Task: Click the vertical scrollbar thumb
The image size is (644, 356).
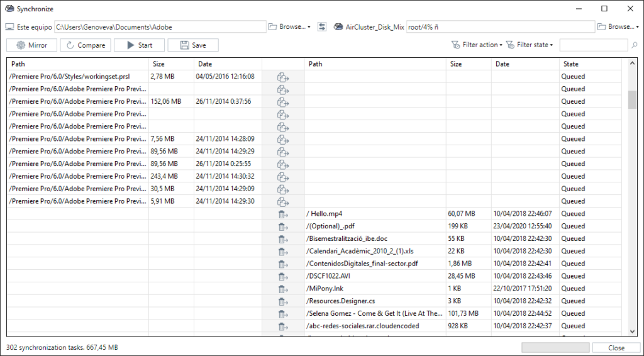Action: click(632, 99)
